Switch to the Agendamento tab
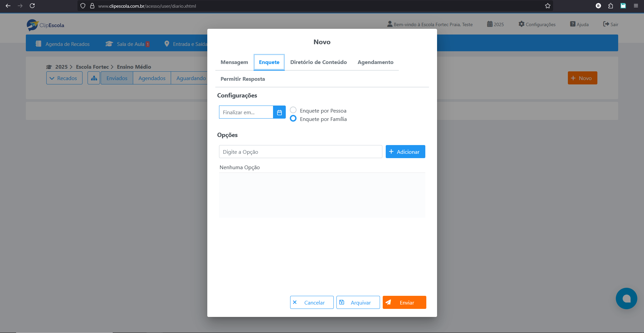Screen dimensions: 644x333 [375, 62]
